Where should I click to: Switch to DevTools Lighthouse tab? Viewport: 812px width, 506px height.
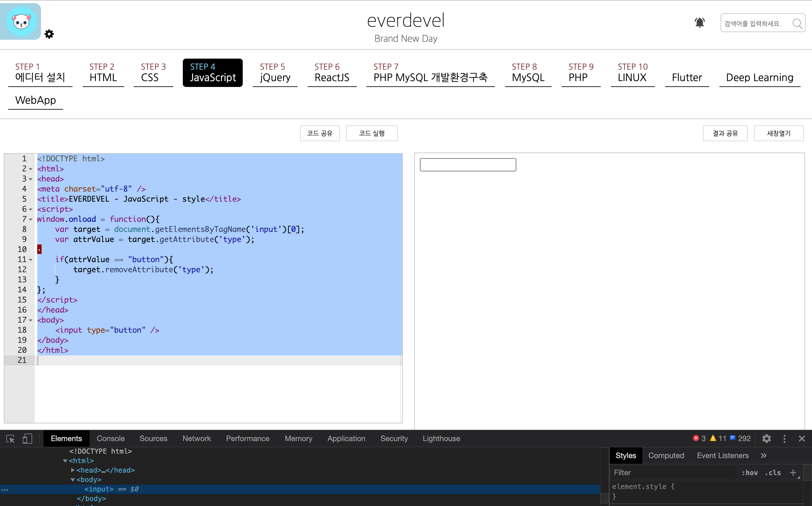click(x=441, y=439)
